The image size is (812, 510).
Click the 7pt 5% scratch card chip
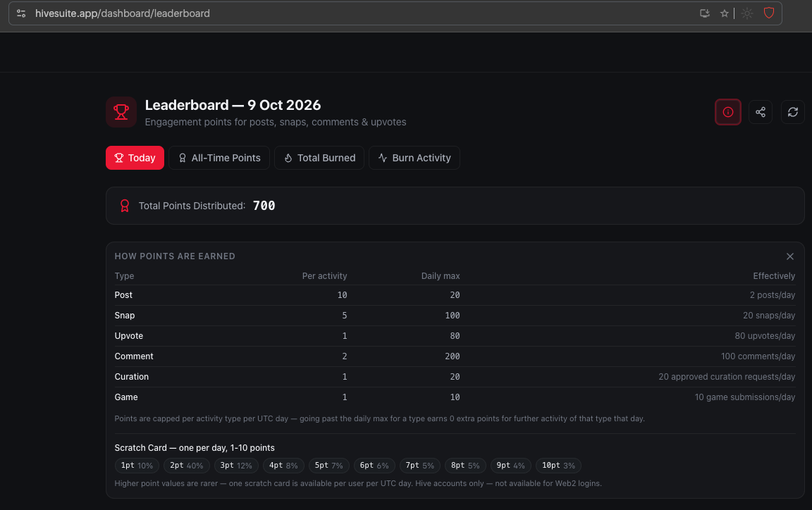[x=420, y=466]
